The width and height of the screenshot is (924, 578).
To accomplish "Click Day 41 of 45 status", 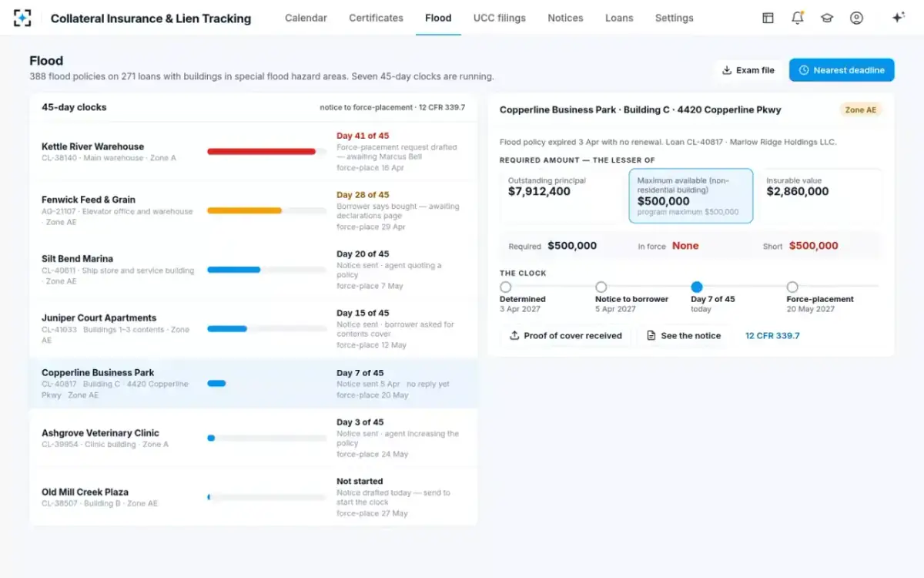I will pos(363,136).
